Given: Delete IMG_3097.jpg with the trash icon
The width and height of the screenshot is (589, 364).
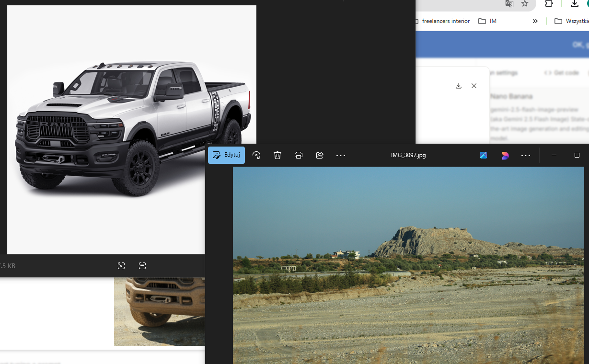Looking at the screenshot, I should click(277, 155).
